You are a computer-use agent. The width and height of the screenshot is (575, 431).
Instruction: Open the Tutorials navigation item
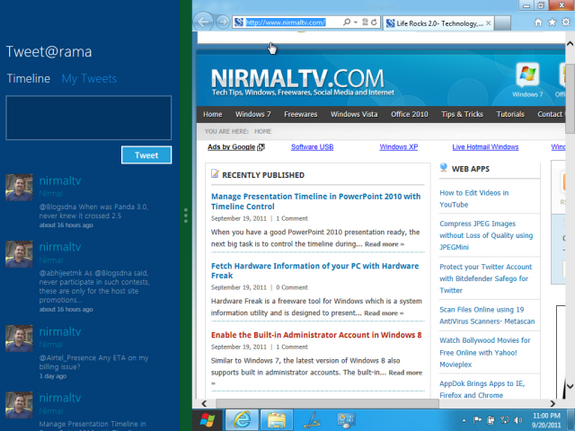coord(510,114)
